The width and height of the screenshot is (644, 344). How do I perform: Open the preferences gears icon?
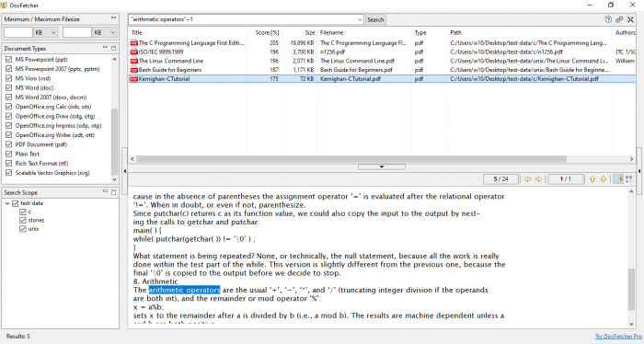pyautogui.click(x=619, y=19)
